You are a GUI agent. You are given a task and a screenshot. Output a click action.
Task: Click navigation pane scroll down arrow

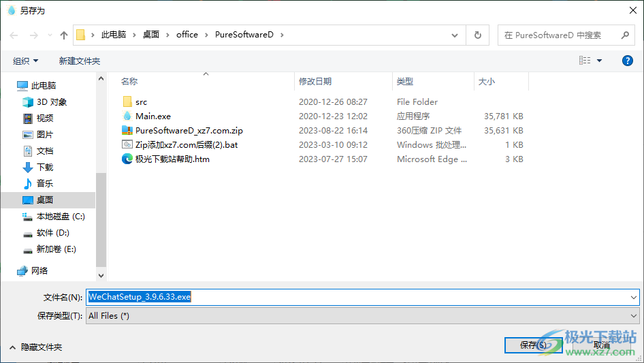point(101,275)
